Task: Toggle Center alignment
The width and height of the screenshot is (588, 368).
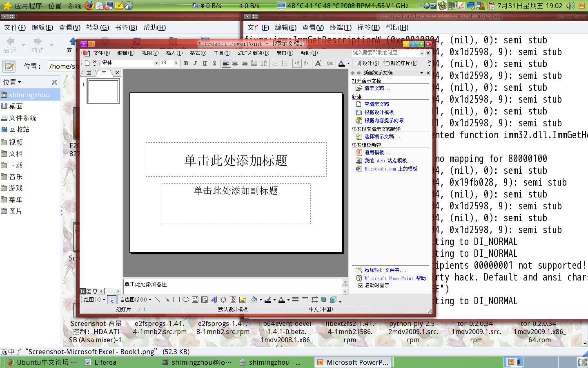Action: pyautogui.click(x=235, y=63)
